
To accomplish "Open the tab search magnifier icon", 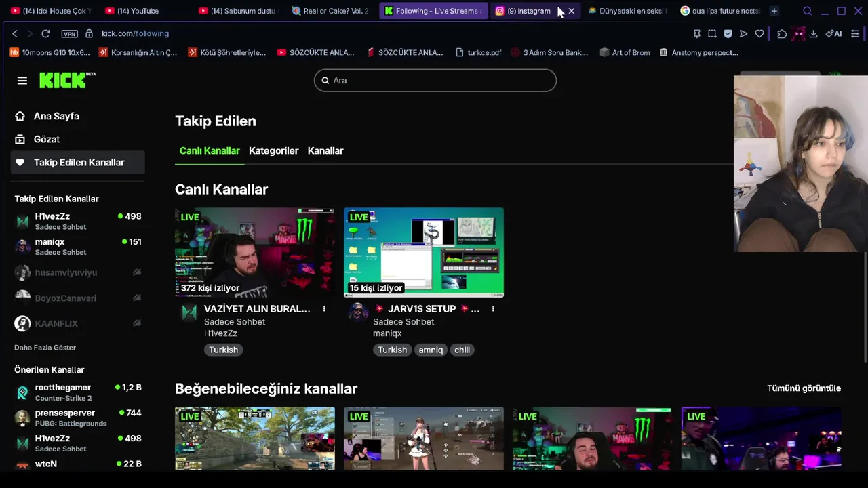I will (x=807, y=11).
